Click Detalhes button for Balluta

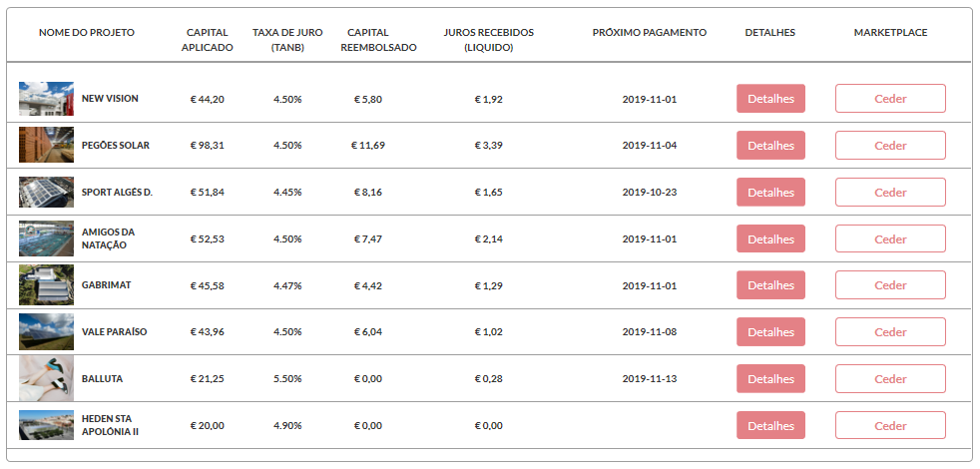click(770, 379)
